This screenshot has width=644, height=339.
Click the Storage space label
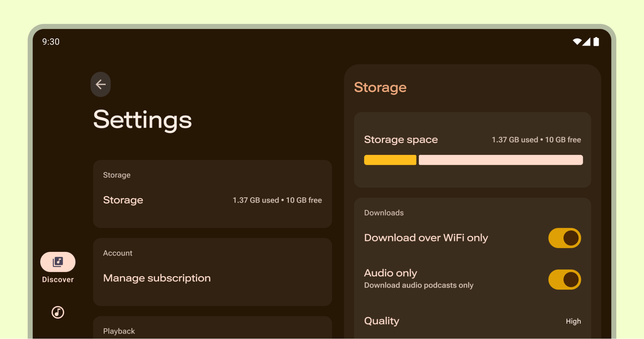[401, 140]
